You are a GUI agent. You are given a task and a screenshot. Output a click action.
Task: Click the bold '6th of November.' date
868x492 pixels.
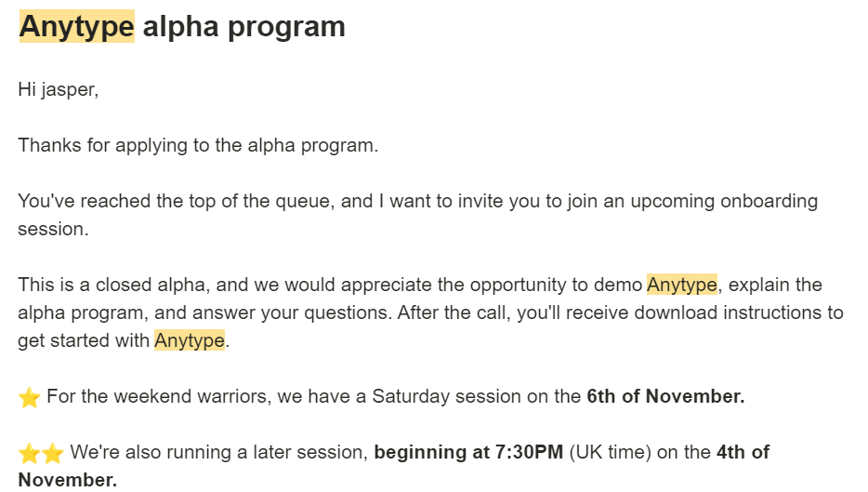665,397
